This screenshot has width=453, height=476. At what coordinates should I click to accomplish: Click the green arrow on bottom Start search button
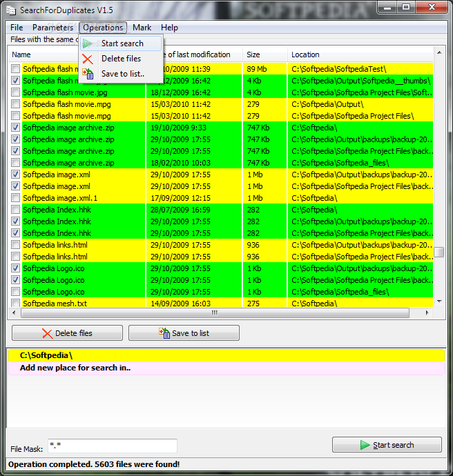(365, 445)
